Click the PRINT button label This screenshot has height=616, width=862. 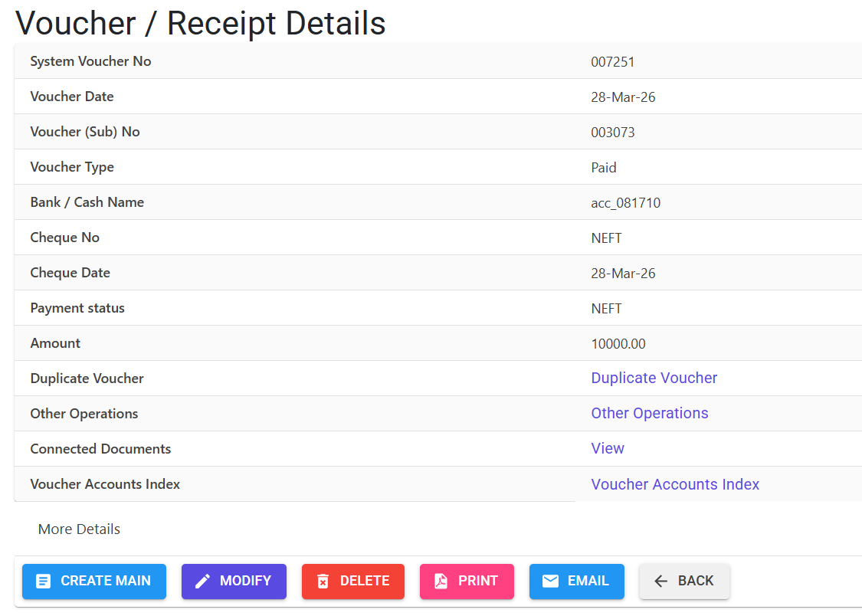coord(477,581)
